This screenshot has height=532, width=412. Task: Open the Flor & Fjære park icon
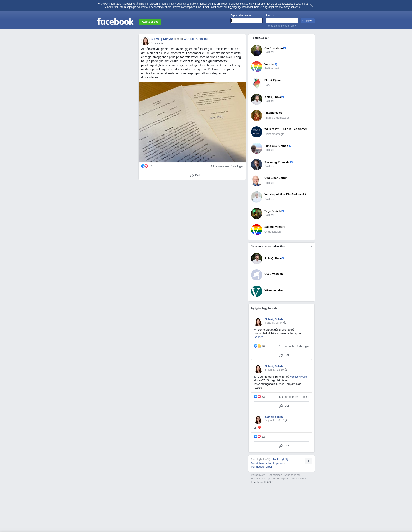click(256, 83)
